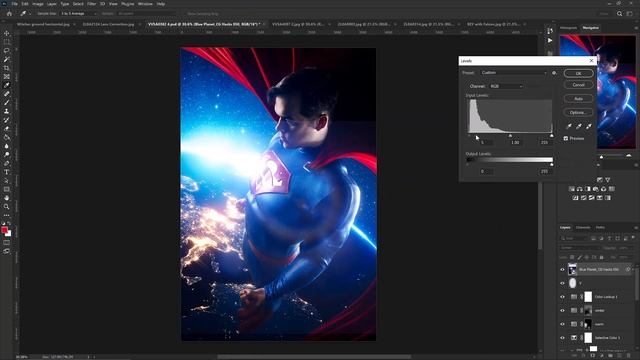The width and height of the screenshot is (640, 360).
Task: Select the Hand tool
Action: 7,198
